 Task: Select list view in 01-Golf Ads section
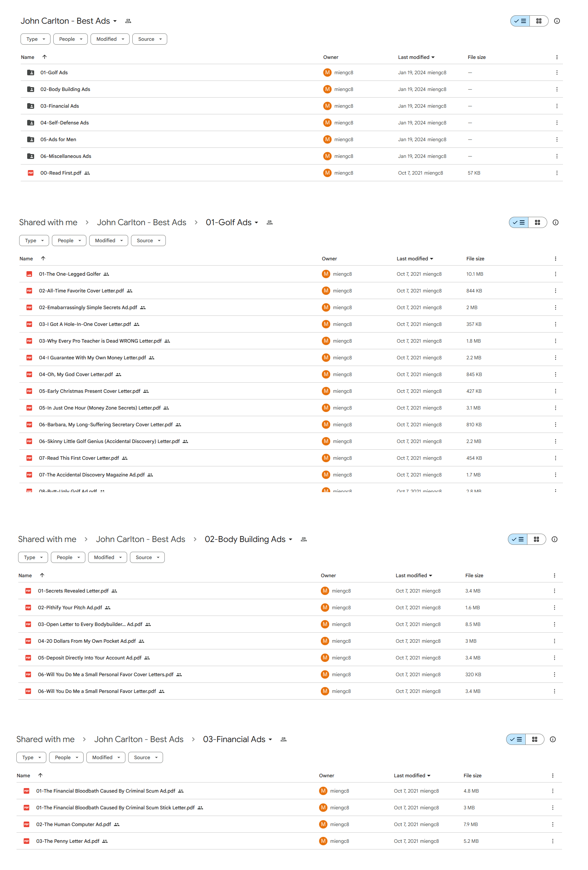[518, 222]
